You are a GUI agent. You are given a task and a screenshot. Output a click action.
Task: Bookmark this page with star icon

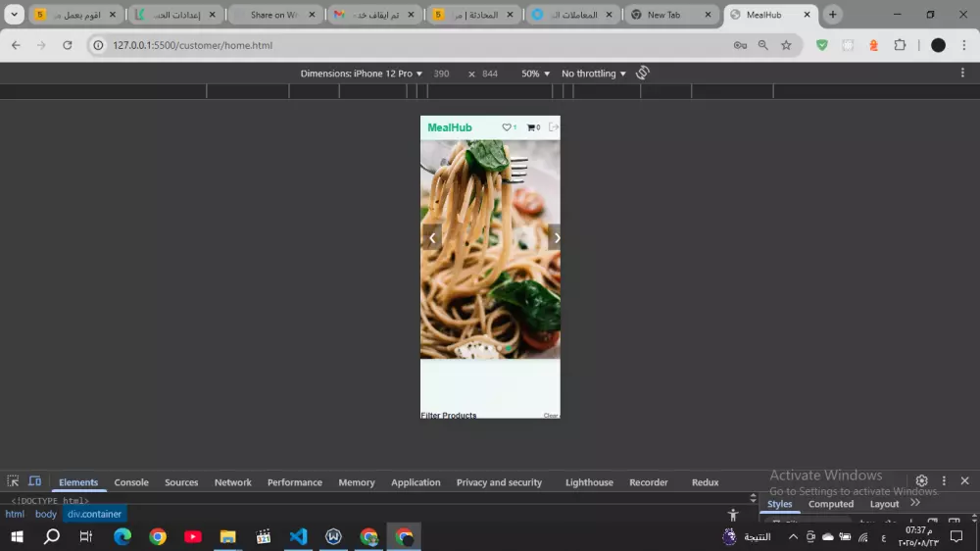coord(786,45)
